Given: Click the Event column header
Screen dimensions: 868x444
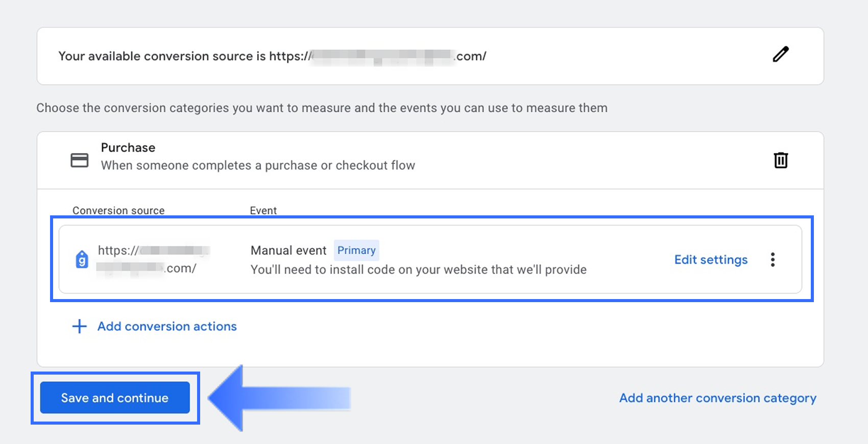Looking at the screenshot, I should [263, 210].
